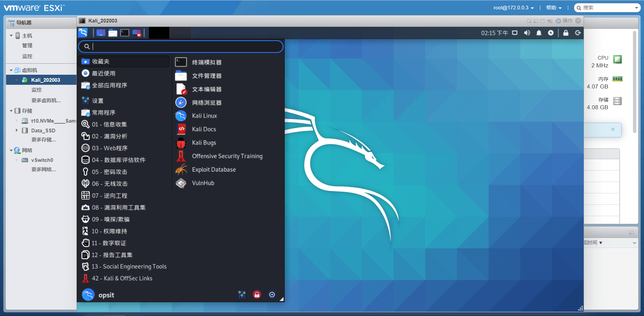The image size is (644, 316).
Task: Click the settings icon at menu bottom
Action: point(242,295)
